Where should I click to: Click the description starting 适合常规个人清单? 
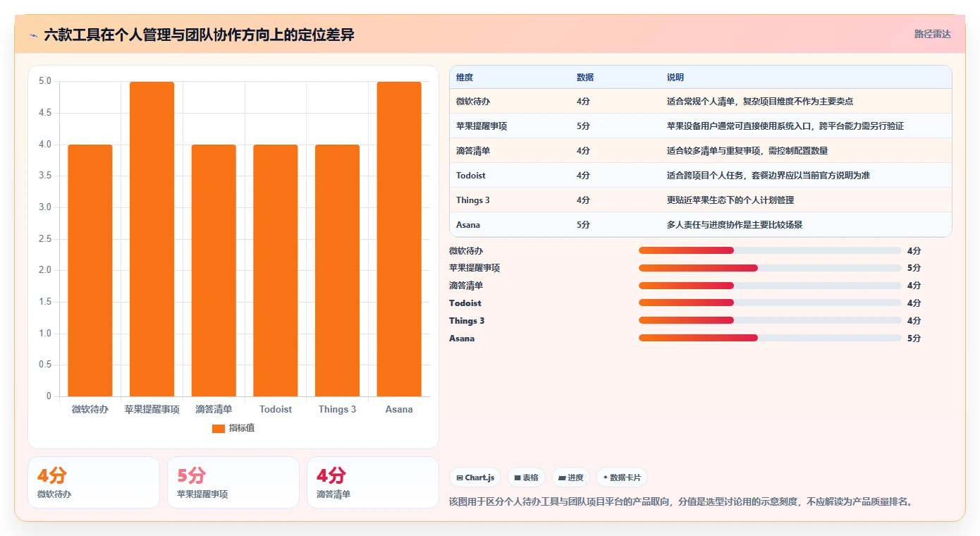pyautogui.click(x=761, y=102)
